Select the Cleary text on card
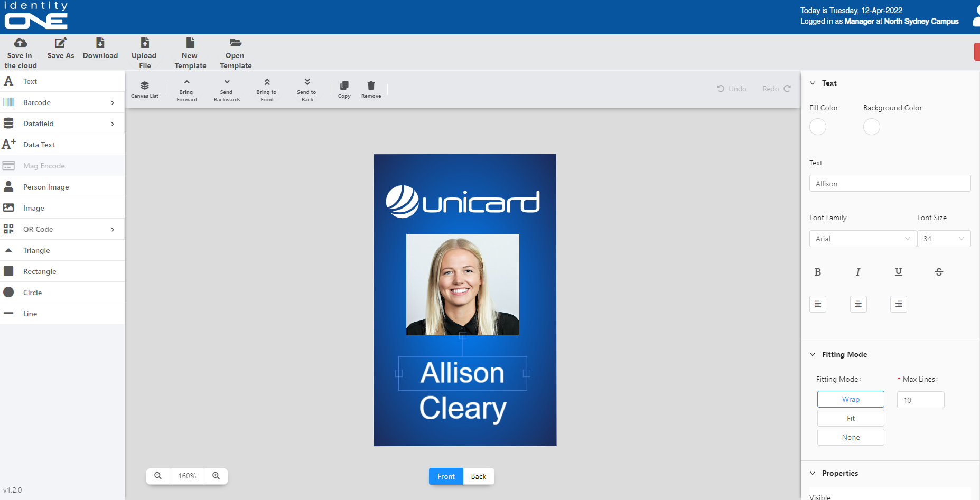The image size is (980, 500). (x=463, y=408)
